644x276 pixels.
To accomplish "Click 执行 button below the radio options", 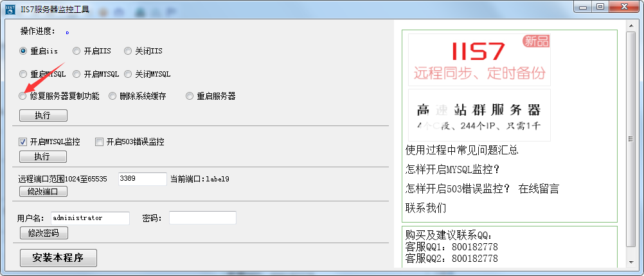I will pyautogui.click(x=43, y=116).
